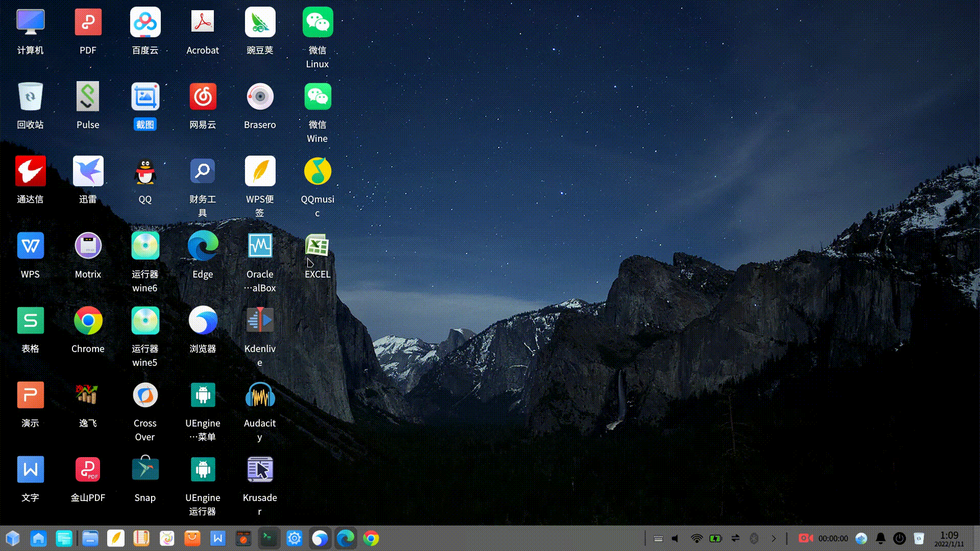Toggle Bluetooth in the system tray

click(754, 538)
